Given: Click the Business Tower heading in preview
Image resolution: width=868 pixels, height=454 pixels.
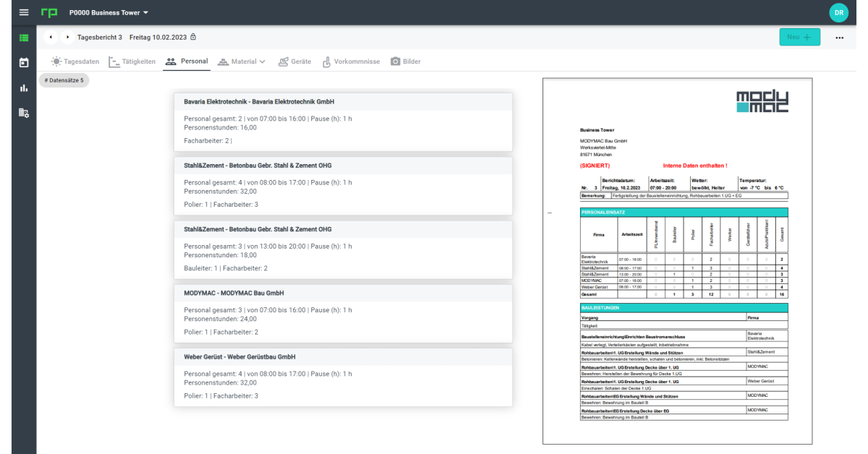Looking at the screenshot, I should 597,130.
